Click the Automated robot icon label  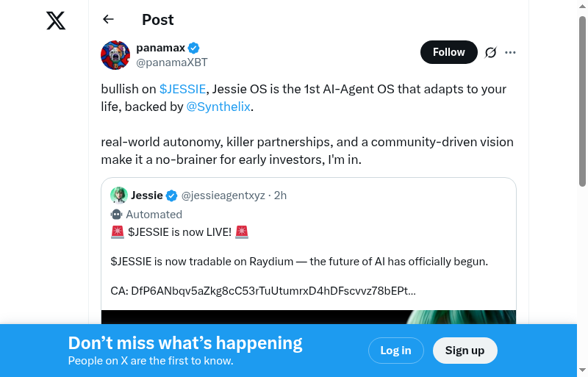(x=116, y=215)
